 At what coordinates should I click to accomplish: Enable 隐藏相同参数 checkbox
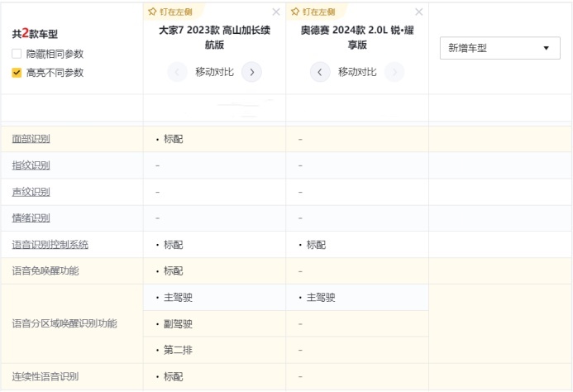[17, 54]
